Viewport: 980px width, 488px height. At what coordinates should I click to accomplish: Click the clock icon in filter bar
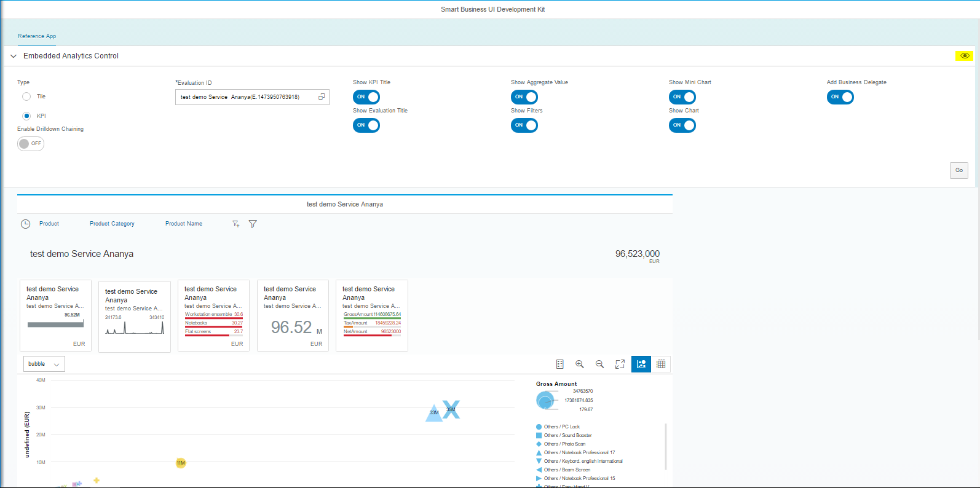tap(25, 224)
